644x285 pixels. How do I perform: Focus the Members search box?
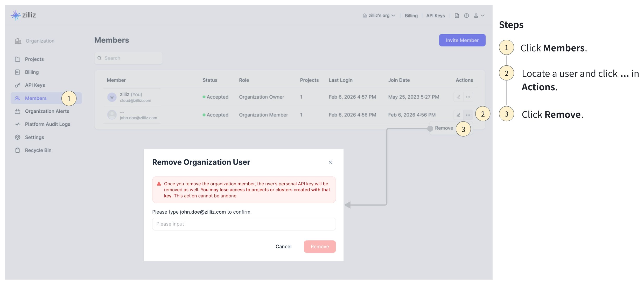pos(128,58)
